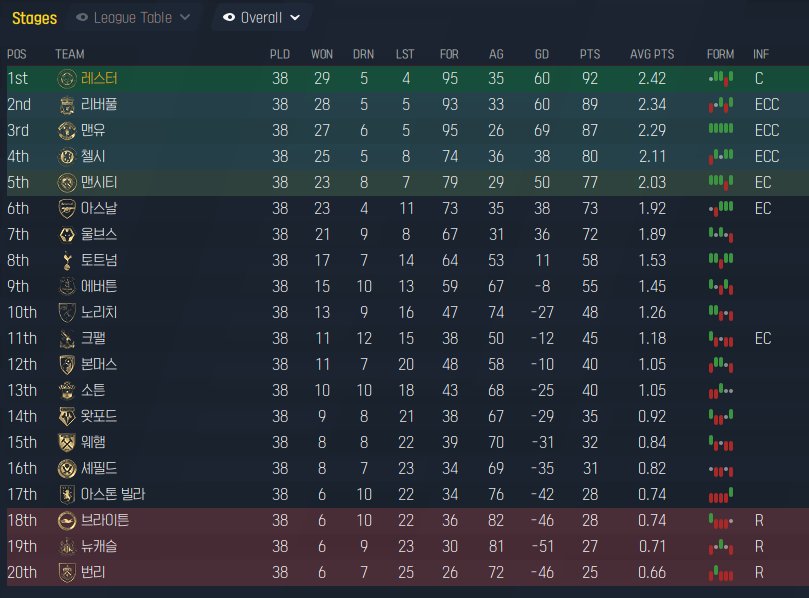This screenshot has height=598, width=809.
Task: Open the 맨시티 team name link
Action: click(93, 182)
